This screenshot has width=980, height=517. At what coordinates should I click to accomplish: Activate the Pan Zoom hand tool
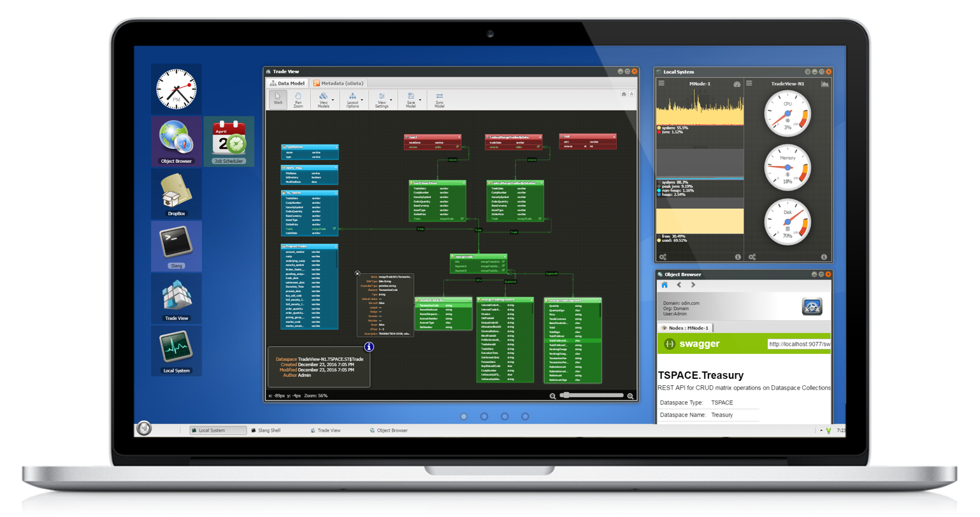pos(298,99)
